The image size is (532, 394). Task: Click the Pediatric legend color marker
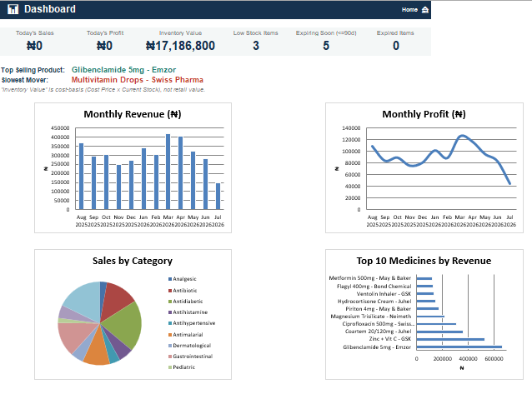pos(170,367)
